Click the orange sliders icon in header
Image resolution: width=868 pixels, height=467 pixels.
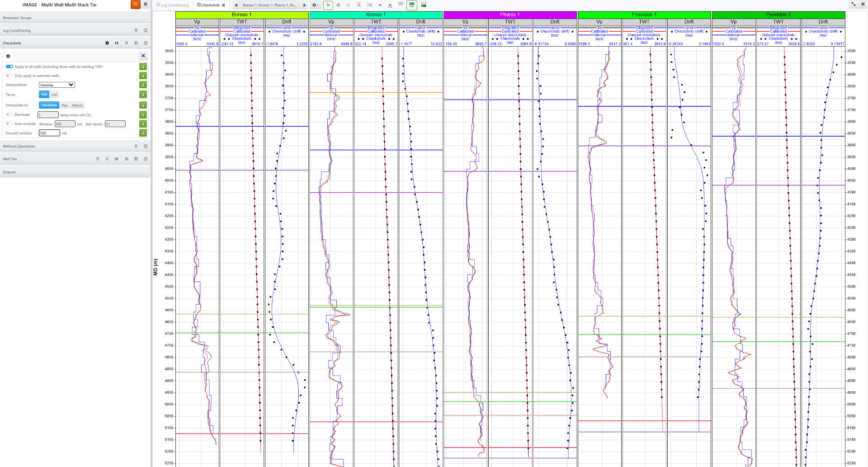(x=135, y=5)
